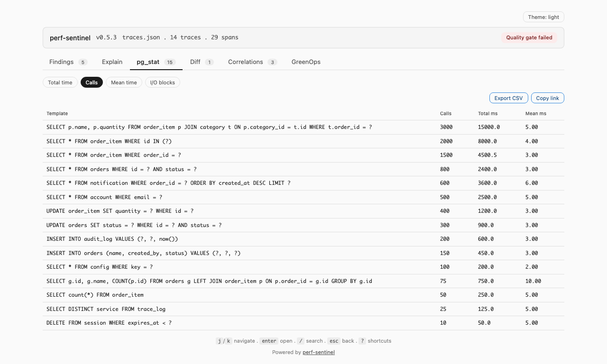Open the perf-sentinel footer link
This screenshot has height=364, width=607.
pyautogui.click(x=318, y=352)
